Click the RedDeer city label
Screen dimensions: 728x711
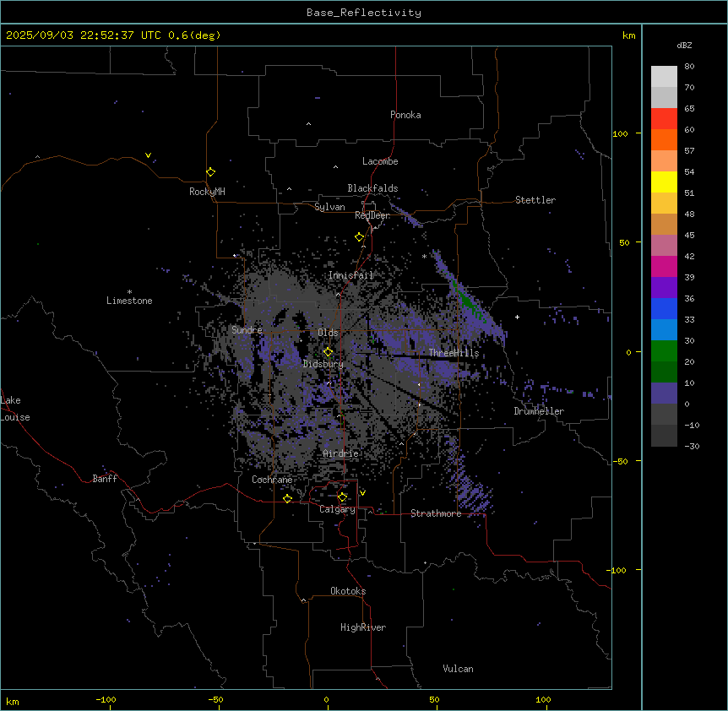tap(372, 215)
